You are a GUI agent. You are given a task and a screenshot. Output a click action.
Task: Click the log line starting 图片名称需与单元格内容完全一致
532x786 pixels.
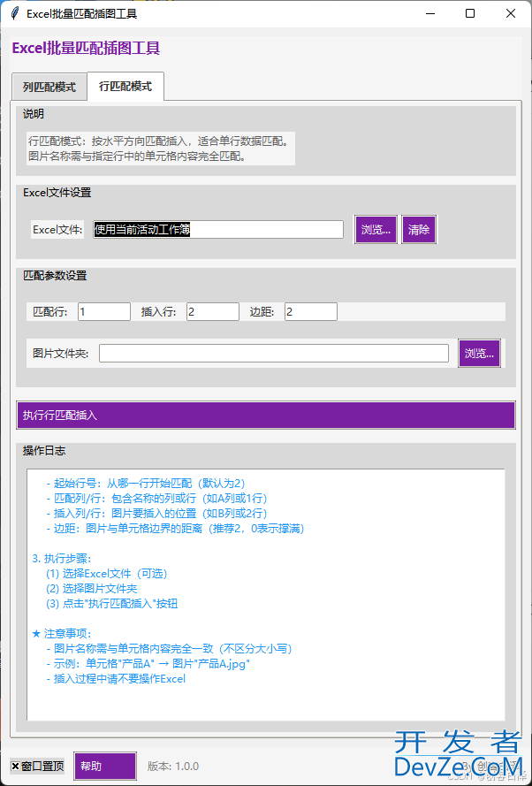pos(169,649)
